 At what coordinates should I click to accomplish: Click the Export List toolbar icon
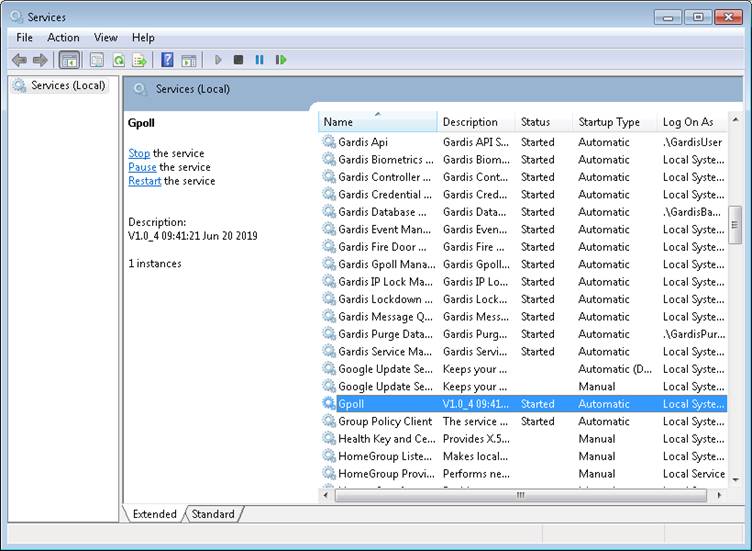[x=140, y=60]
